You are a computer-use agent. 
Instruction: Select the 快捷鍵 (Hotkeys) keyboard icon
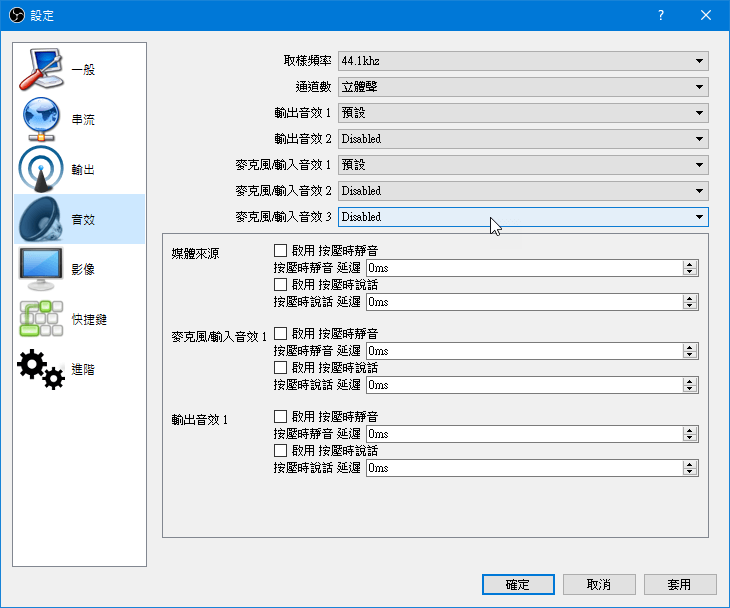pyautogui.click(x=42, y=319)
